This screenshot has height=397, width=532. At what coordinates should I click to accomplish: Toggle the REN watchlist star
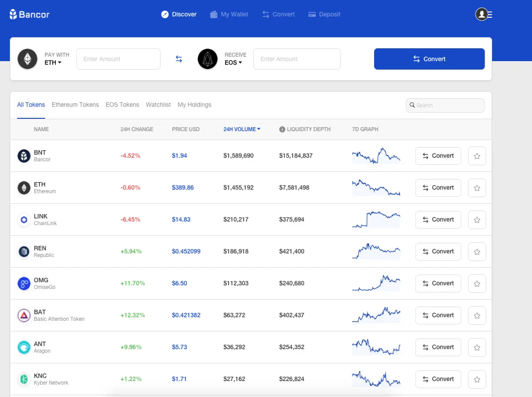pos(477,252)
